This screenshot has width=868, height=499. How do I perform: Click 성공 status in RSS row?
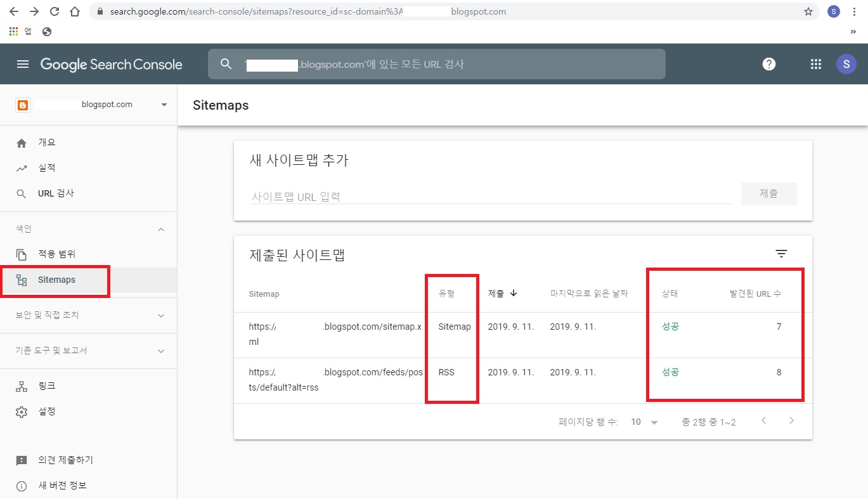pyautogui.click(x=670, y=372)
